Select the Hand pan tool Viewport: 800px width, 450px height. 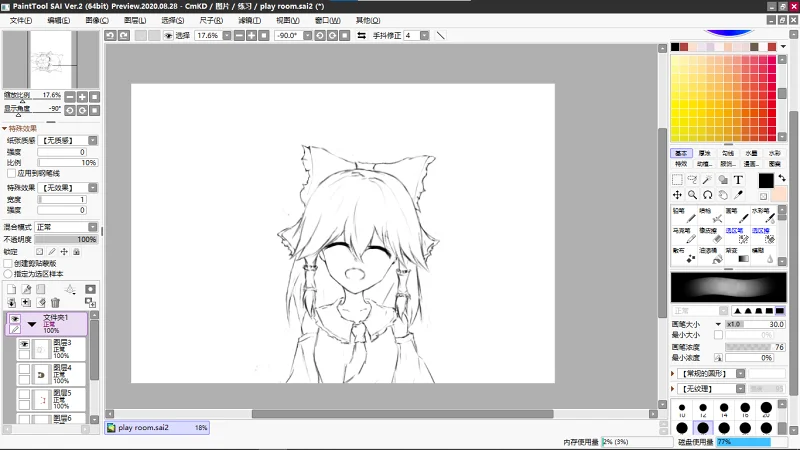723,195
